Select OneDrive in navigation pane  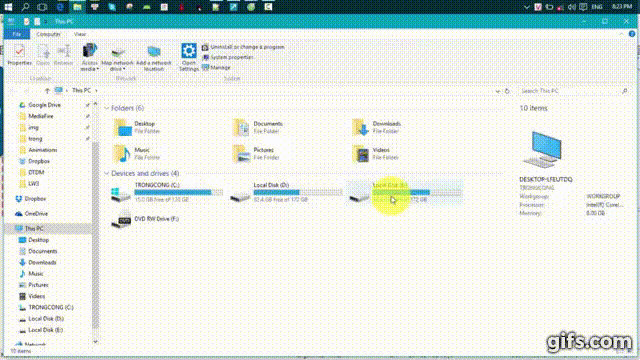pyautogui.click(x=36, y=213)
